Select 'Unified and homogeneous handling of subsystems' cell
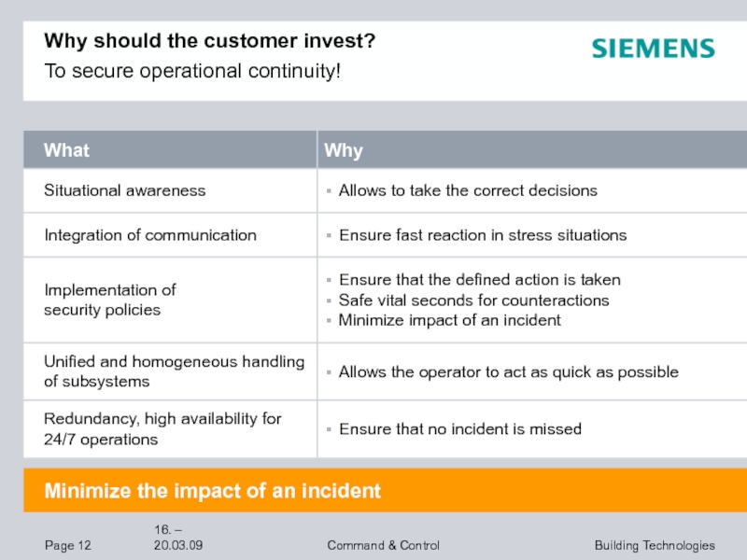 click(170, 371)
